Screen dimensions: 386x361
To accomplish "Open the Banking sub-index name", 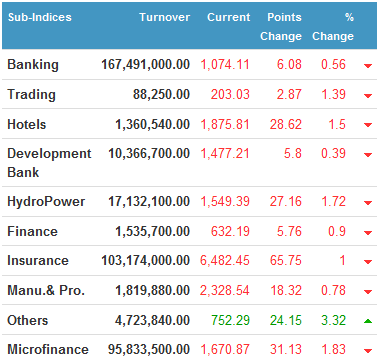I will coord(33,65).
